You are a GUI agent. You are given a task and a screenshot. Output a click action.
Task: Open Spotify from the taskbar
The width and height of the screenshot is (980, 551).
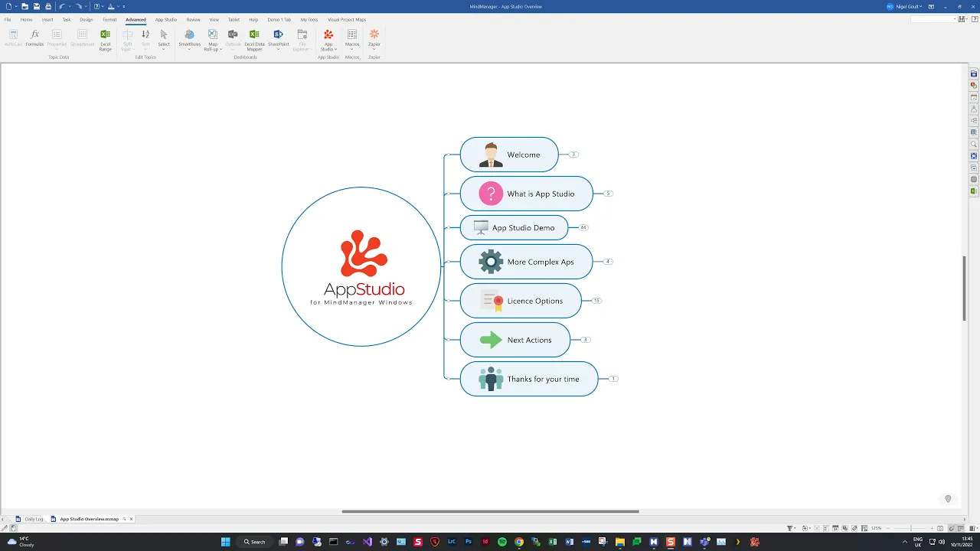pos(502,542)
